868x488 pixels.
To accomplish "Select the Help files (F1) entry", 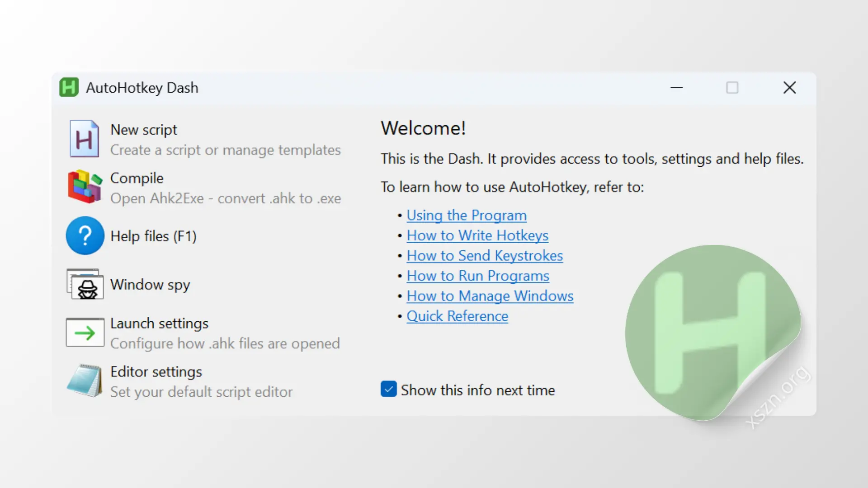I will tap(153, 236).
